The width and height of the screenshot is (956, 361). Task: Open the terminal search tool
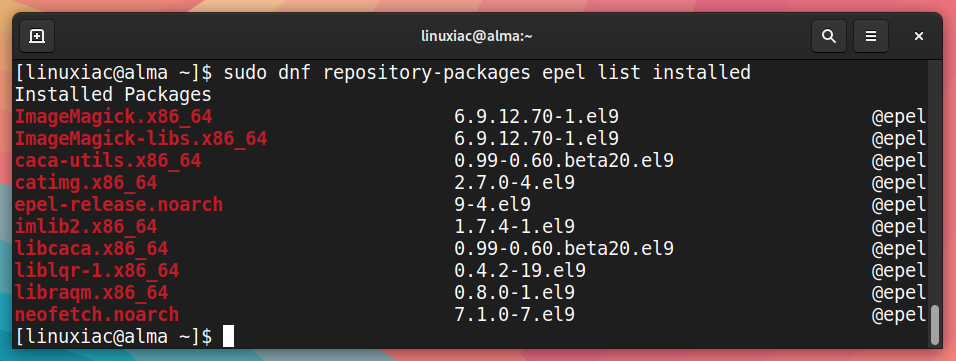[829, 36]
